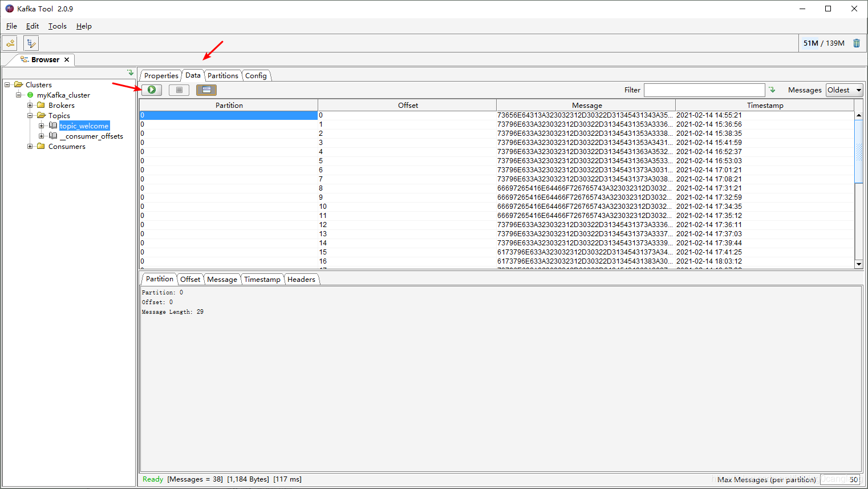Select the __consumer_offsets topic
868x489 pixels.
click(x=91, y=136)
